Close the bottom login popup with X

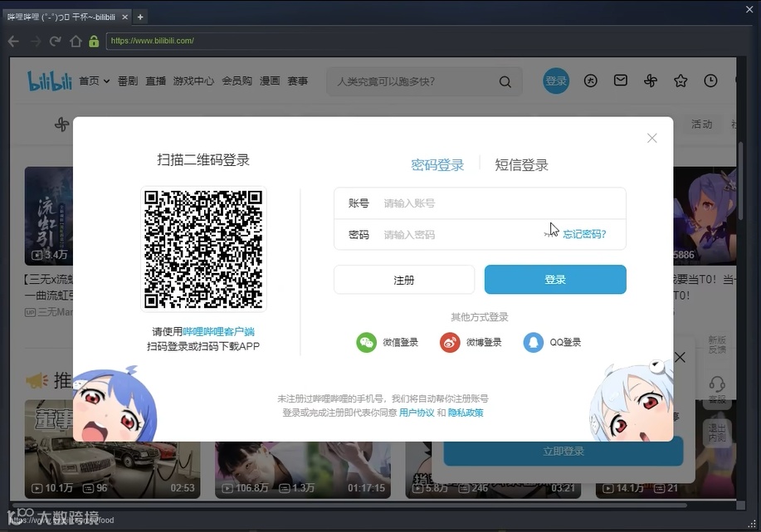click(680, 358)
